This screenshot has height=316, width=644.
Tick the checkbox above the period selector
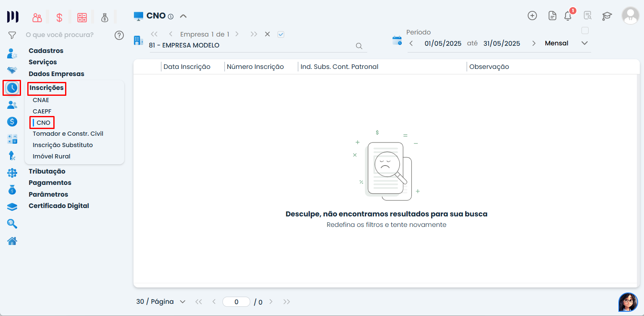(585, 31)
